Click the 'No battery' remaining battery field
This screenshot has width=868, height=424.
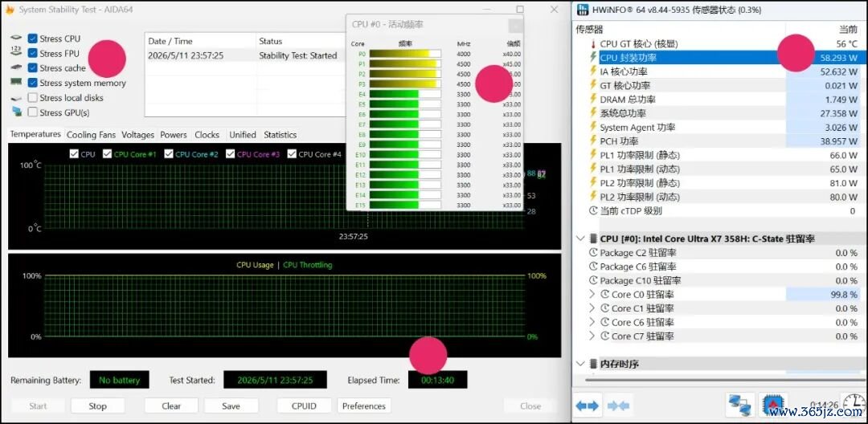pos(119,380)
